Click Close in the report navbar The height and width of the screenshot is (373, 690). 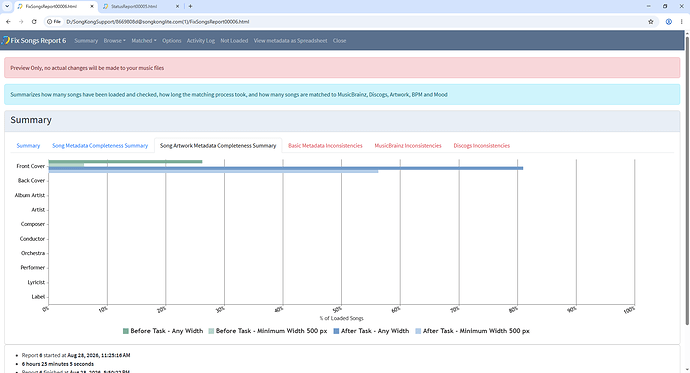pyautogui.click(x=339, y=40)
